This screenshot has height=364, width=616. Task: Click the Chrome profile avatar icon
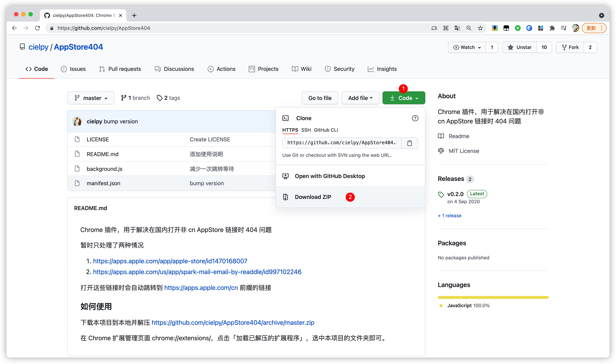tap(575, 28)
